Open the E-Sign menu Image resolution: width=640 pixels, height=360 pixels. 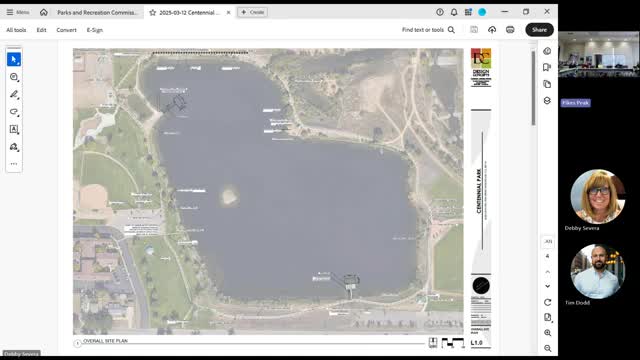click(x=95, y=30)
